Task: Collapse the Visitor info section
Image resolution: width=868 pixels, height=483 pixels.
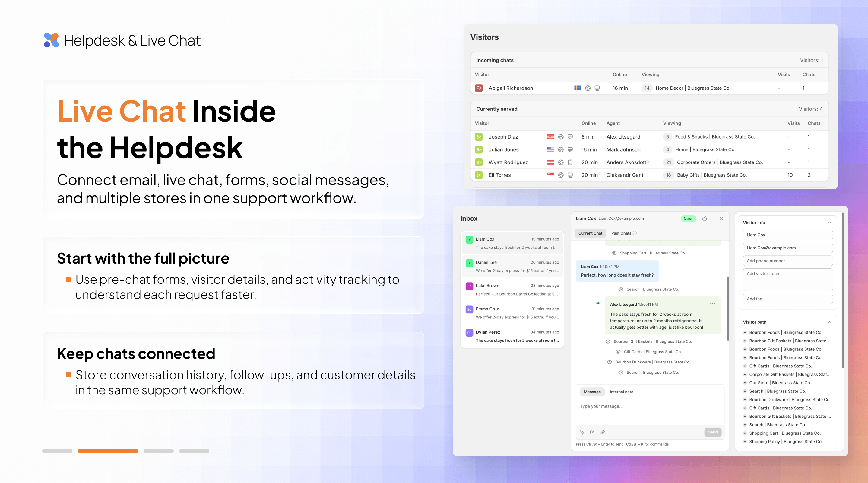Action: [830, 222]
